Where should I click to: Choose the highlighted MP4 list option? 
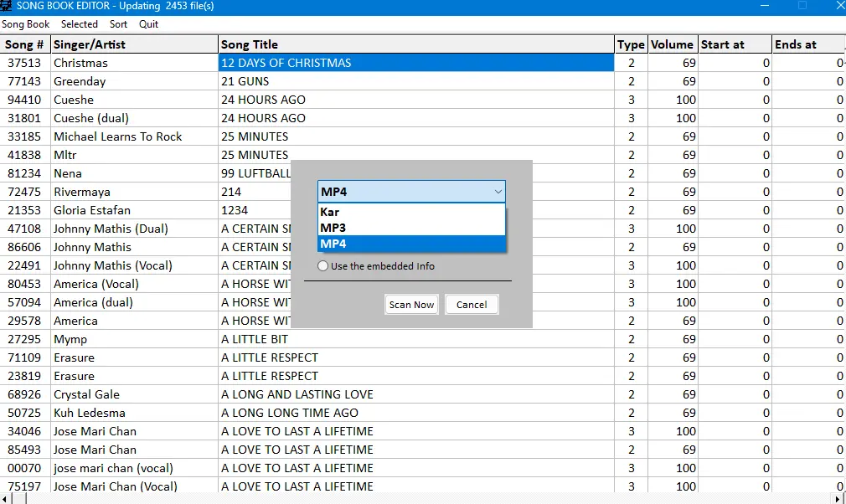pyautogui.click(x=411, y=244)
